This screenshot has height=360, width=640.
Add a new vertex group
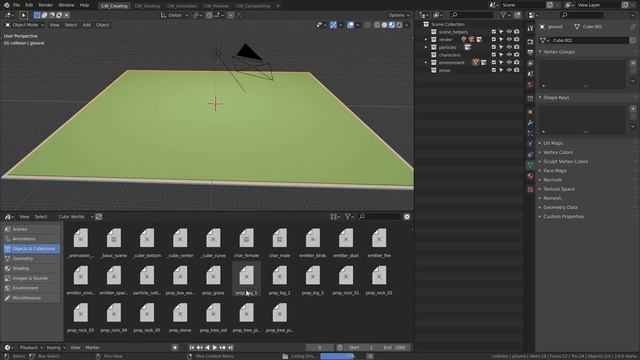633,63
